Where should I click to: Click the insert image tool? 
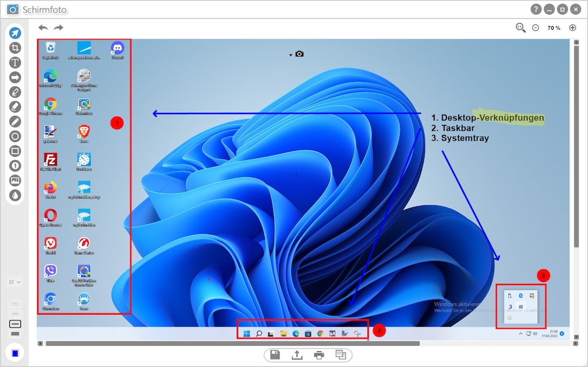click(15, 180)
